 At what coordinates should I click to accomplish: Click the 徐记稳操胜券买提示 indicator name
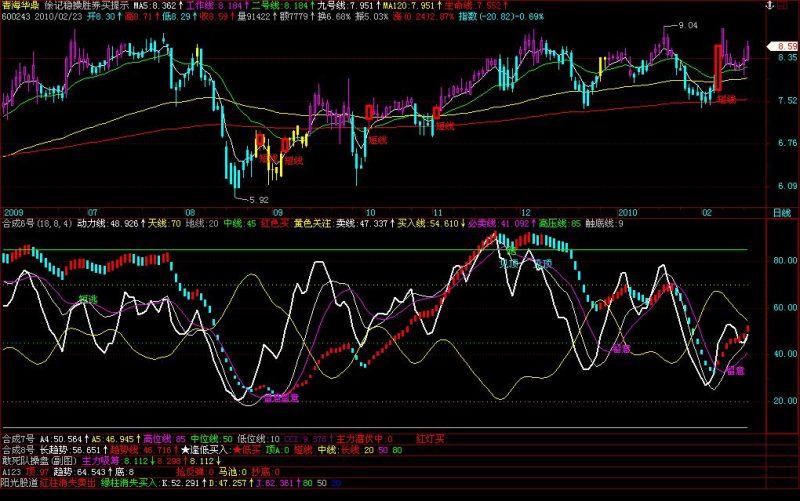[87, 6]
